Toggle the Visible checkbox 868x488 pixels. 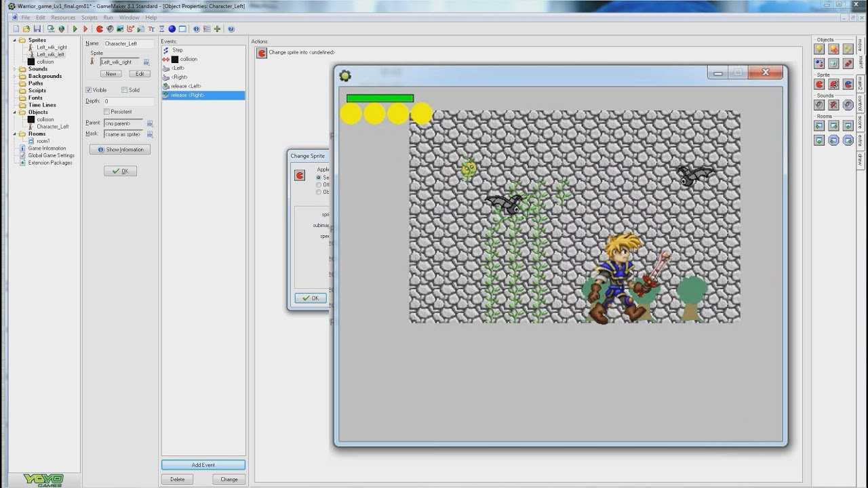(x=88, y=90)
